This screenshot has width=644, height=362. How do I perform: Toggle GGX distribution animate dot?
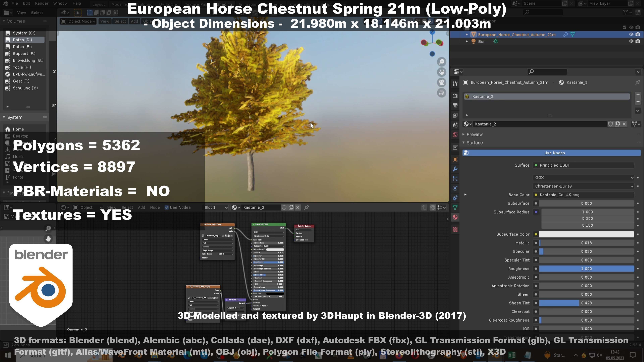coord(638,178)
